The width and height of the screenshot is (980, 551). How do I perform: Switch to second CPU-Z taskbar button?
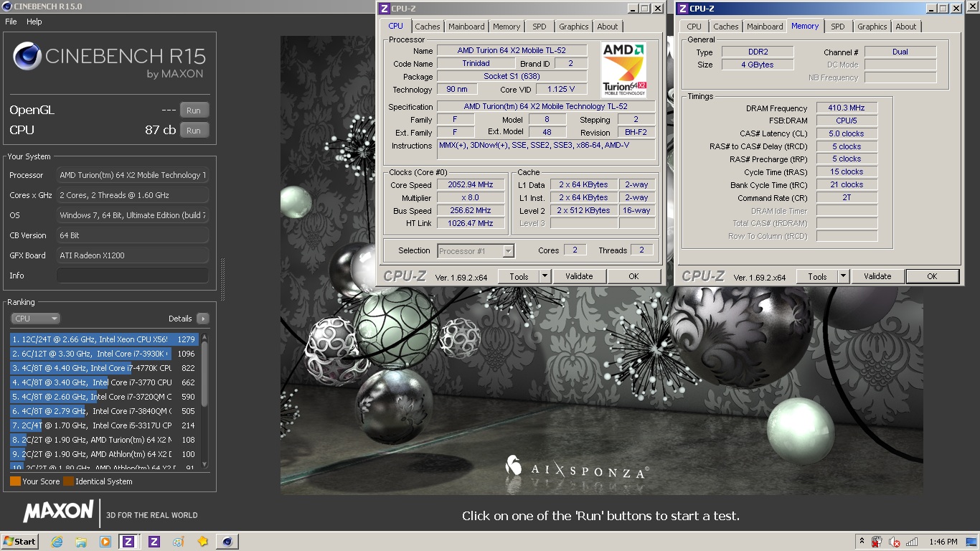[x=154, y=542]
